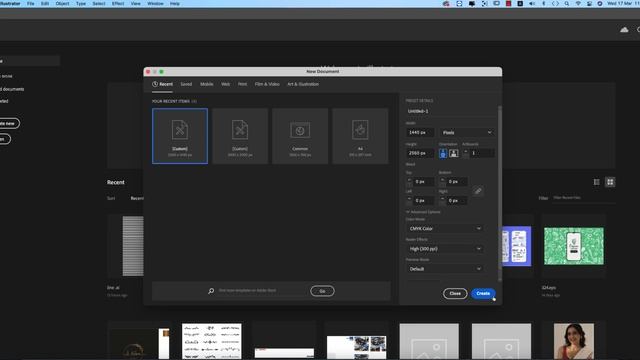Switch to the Saved tab
640x360 pixels.
(186, 84)
